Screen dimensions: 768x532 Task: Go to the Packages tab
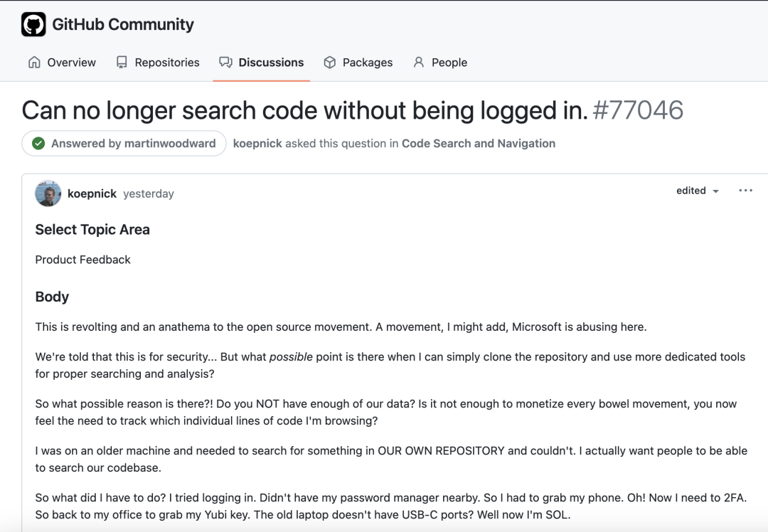click(367, 63)
